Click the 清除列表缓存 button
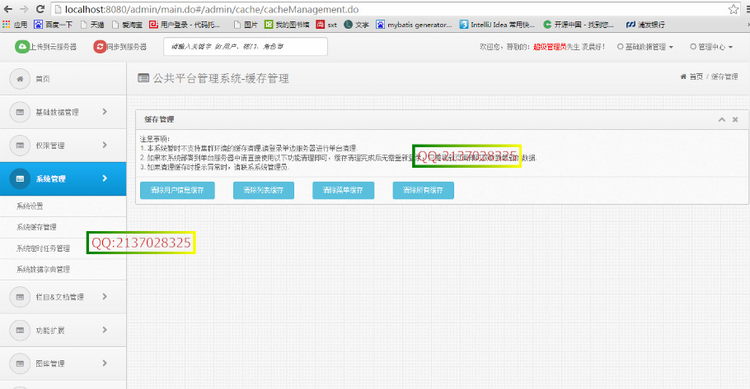The width and height of the screenshot is (750, 389). pyautogui.click(x=264, y=190)
